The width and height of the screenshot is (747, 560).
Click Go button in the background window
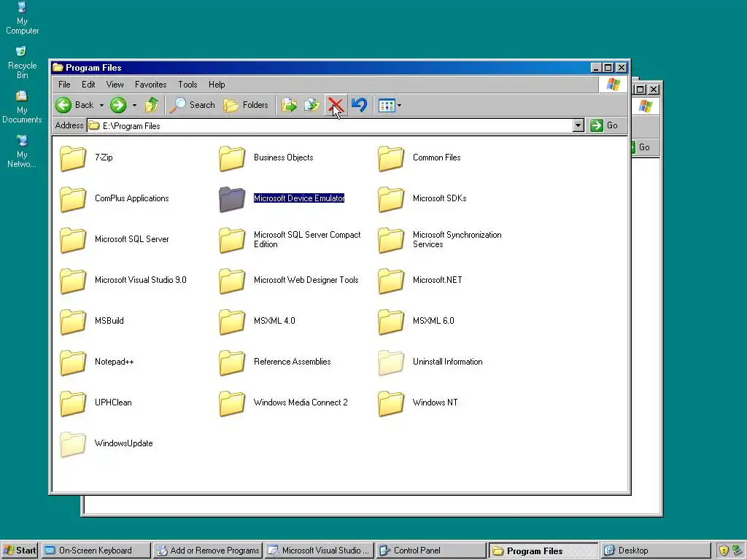tap(642, 147)
